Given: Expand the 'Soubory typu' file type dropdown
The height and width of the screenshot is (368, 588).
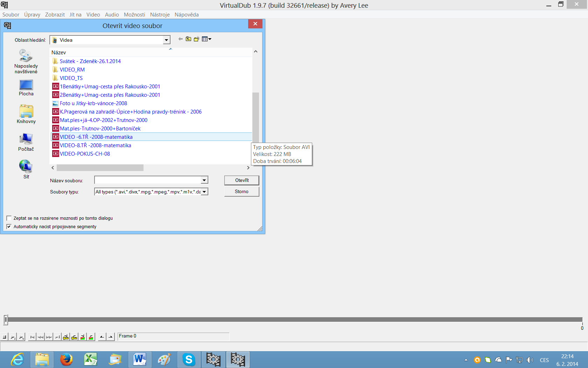Looking at the screenshot, I should 204,192.
